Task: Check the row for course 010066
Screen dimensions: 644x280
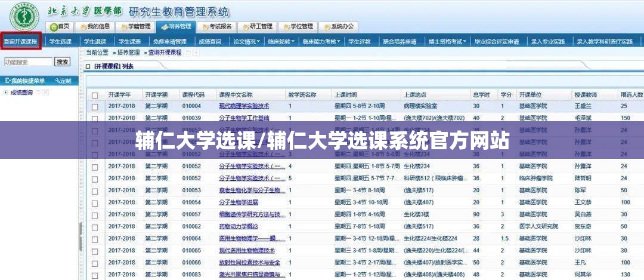Action: click(95, 263)
